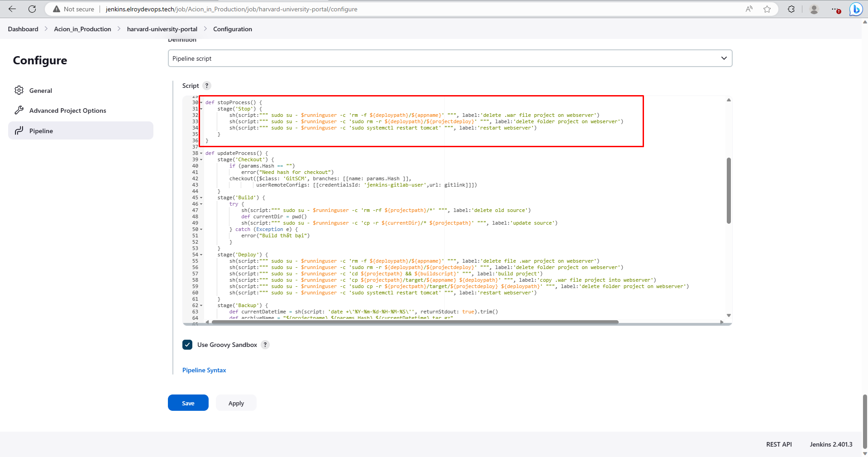Open Acion_in_Production breadcrumb
The image size is (868, 457).
[x=82, y=29]
